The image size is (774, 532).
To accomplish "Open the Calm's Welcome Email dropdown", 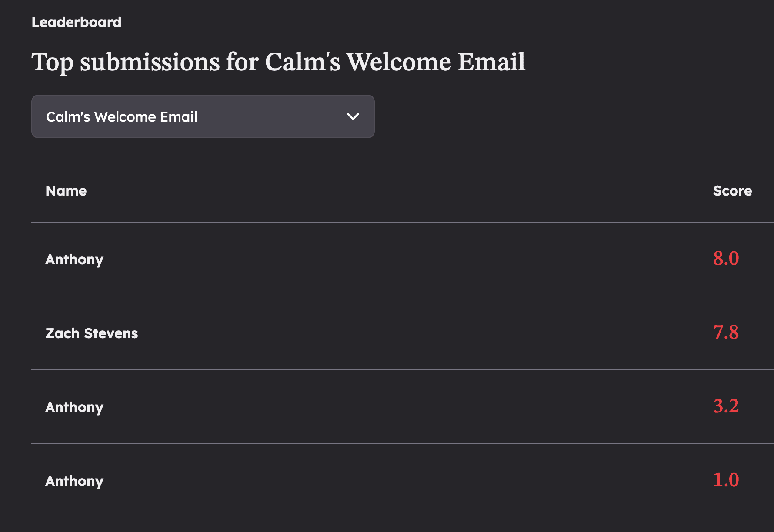I will 203,116.
